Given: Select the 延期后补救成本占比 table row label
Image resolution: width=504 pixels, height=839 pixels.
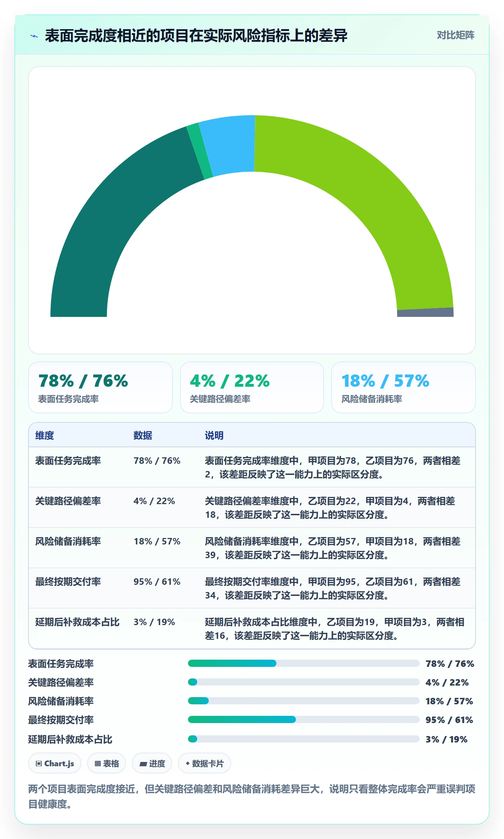Looking at the screenshot, I should click(77, 622).
